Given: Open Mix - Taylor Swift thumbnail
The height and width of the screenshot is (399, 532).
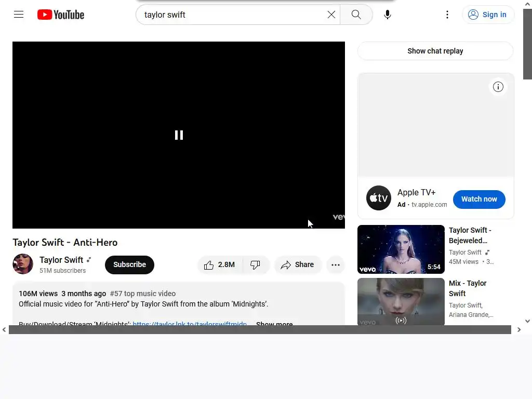Looking at the screenshot, I should point(401,302).
